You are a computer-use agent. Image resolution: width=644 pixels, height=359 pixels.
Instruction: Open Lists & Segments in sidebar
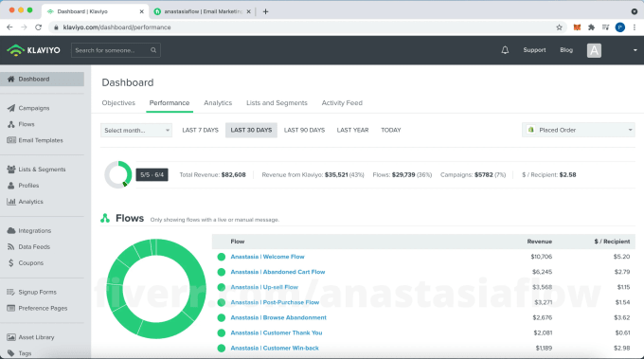coord(37,170)
